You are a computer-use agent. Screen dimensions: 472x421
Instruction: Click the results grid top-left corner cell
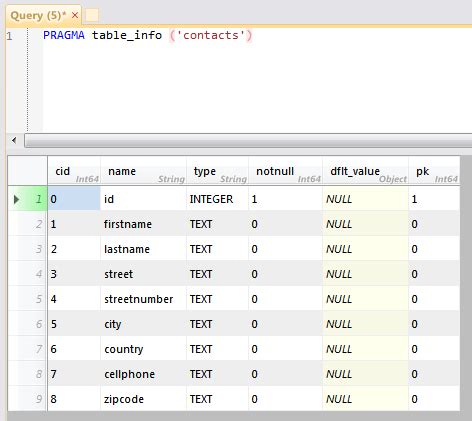(x=28, y=171)
